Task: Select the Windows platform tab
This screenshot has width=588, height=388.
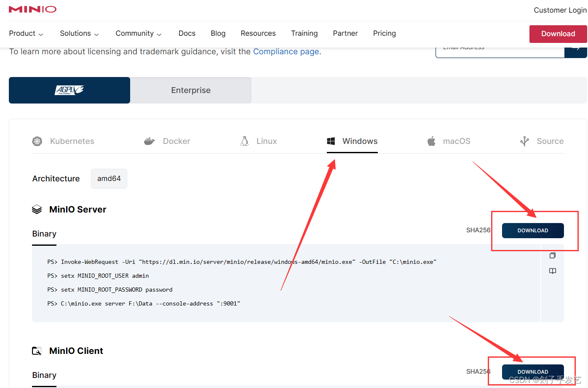Action: click(x=352, y=141)
